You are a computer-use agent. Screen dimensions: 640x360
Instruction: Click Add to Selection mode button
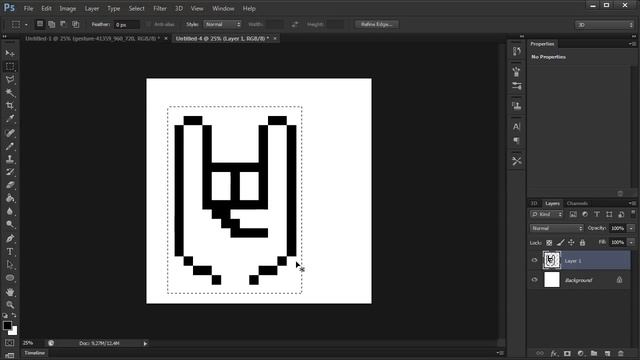click(x=51, y=24)
